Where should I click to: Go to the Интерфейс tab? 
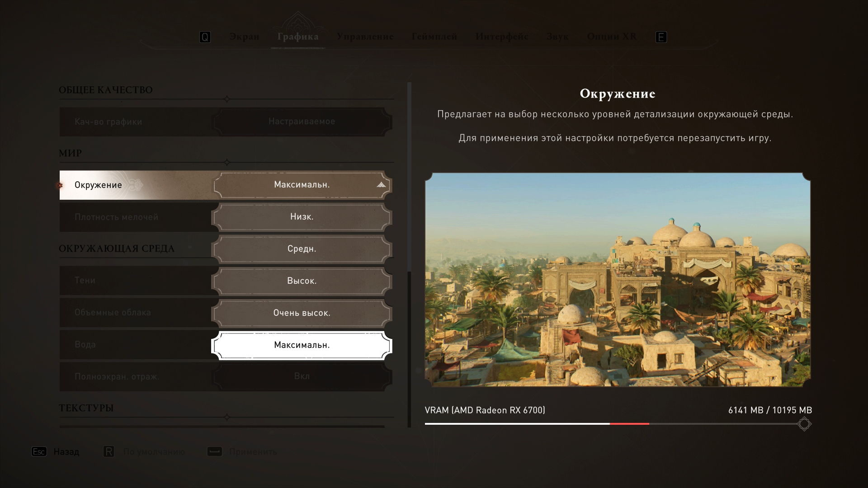(502, 37)
